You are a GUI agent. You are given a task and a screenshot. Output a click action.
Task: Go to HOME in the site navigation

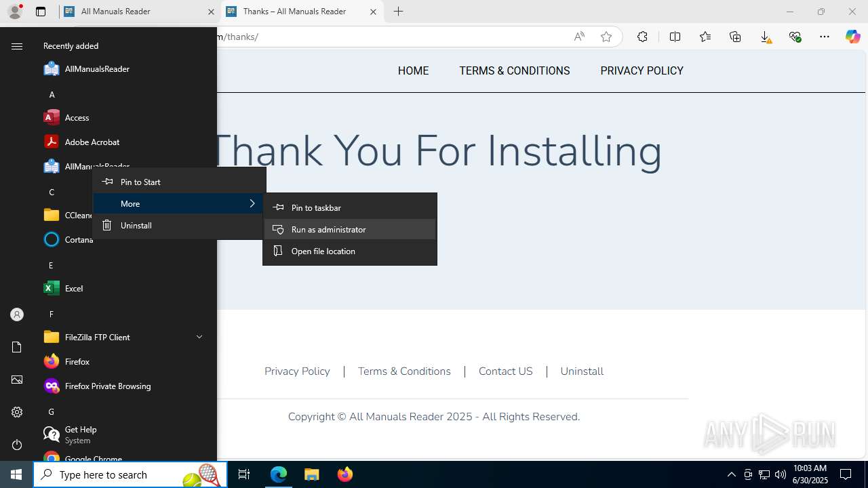click(x=413, y=70)
